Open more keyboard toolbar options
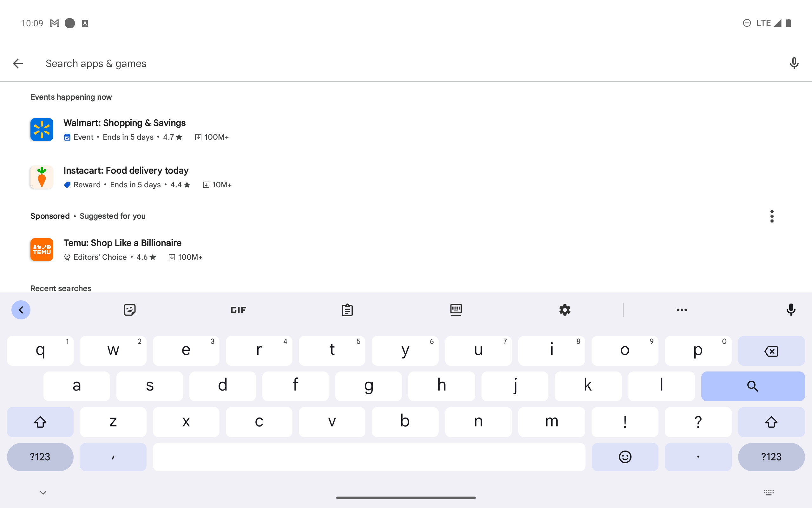Screen dimensions: 812x508 pyautogui.click(x=682, y=310)
